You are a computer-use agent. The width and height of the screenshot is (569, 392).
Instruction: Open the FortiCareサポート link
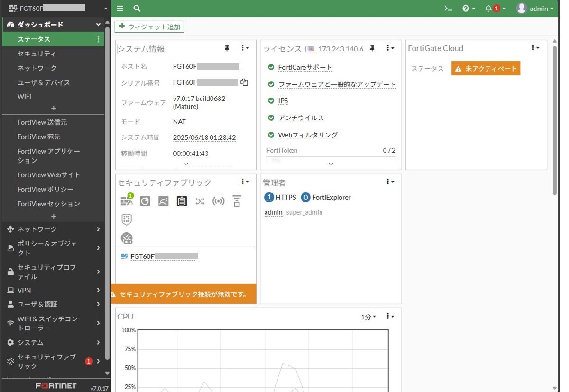click(305, 67)
